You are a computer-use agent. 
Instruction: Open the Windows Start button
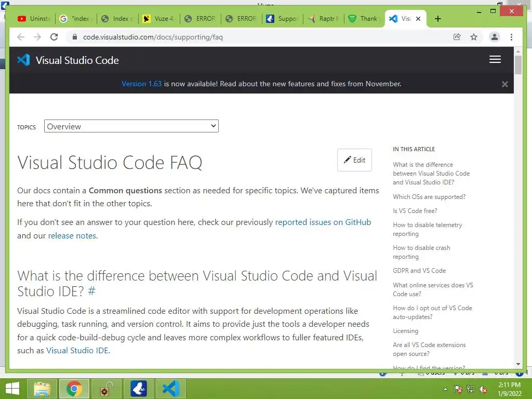coord(12,389)
